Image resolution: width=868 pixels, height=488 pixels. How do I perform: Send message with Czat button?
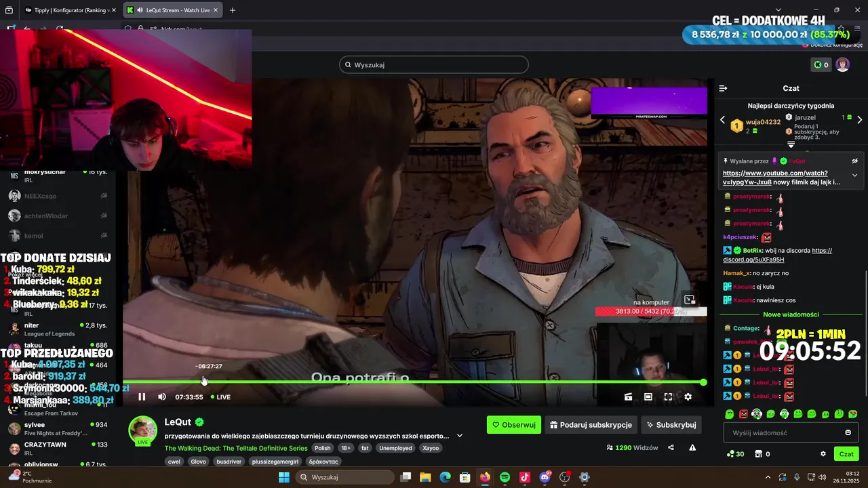(x=846, y=454)
